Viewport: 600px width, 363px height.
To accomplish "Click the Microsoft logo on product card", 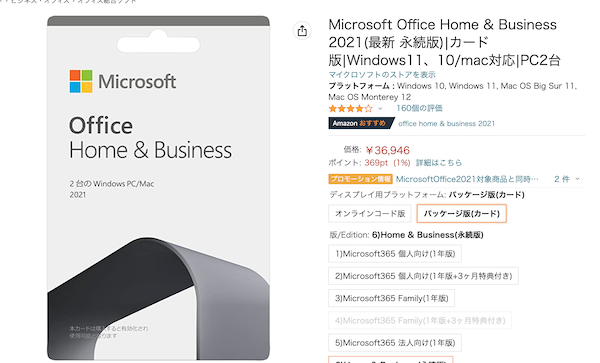I will pos(122,81).
